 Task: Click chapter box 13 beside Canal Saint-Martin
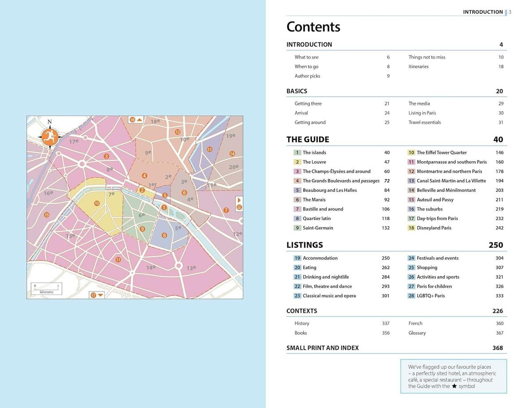click(411, 181)
